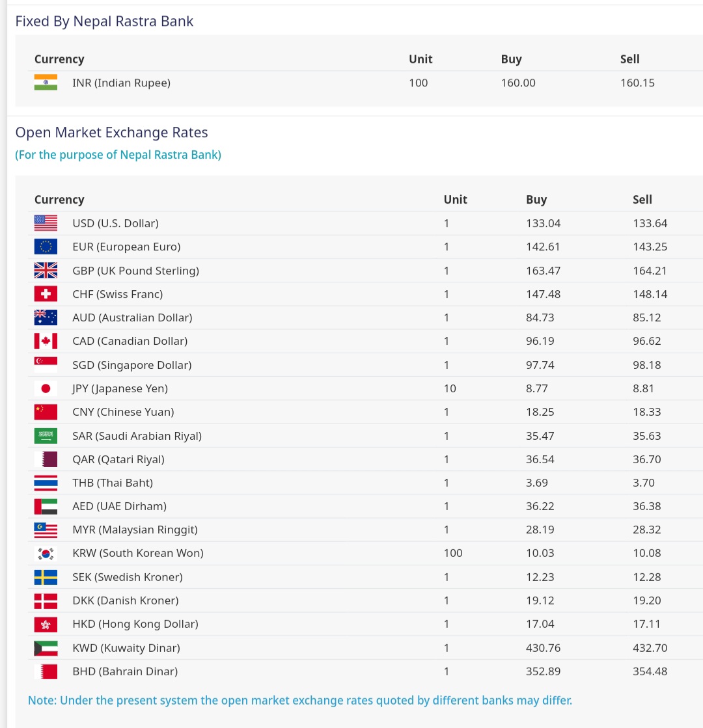
Task: Click the UK Pound Sterling flag icon
Action: click(x=46, y=271)
